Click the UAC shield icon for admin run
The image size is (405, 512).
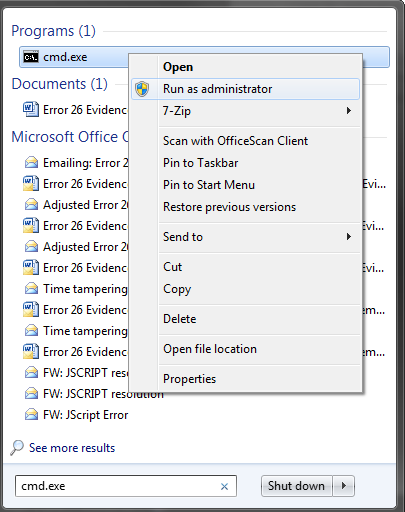pos(142,89)
